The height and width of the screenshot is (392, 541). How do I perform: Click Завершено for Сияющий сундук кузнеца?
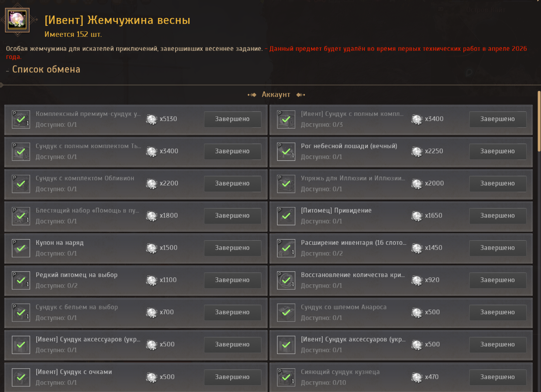click(x=498, y=377)
